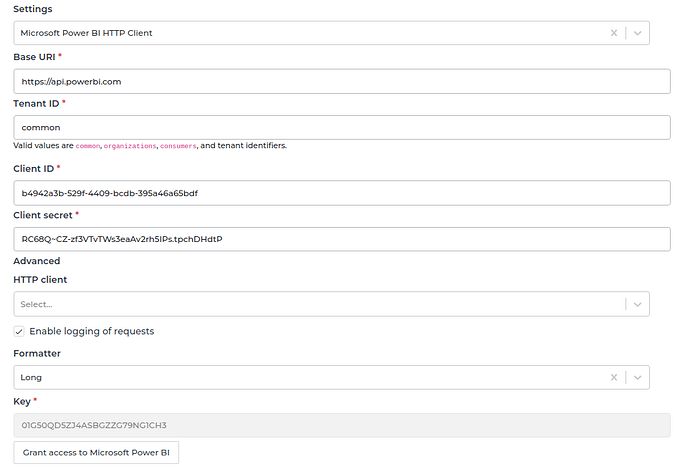The image size is (690, 469).
Task: Click the 'Advanced' section heading
Action: [x=37, y=261]
